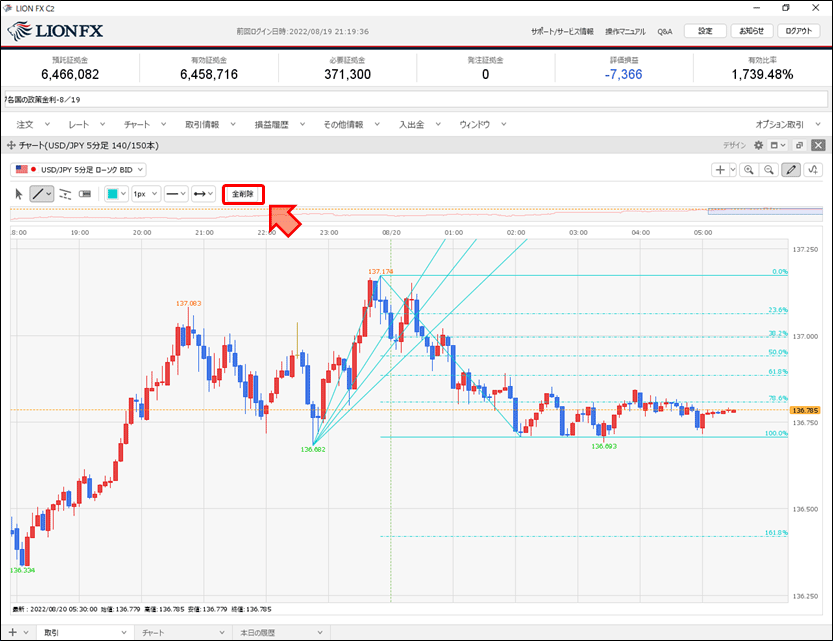Image resolution: width=833 pixels, height=641 pixels.
Task: Open サポート/サービス情報 link
Action: click(562, 31)
